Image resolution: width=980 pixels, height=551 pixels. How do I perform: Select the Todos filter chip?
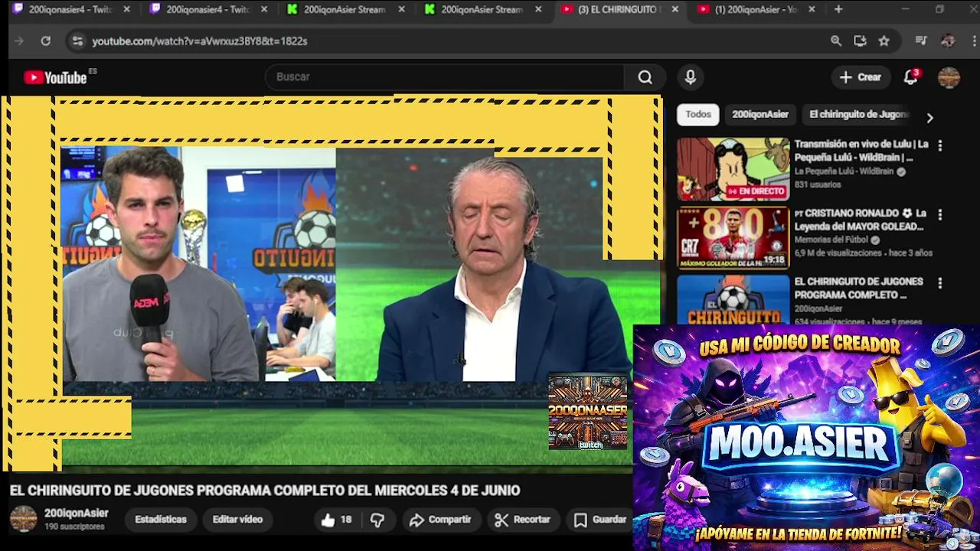pos(698,115)
